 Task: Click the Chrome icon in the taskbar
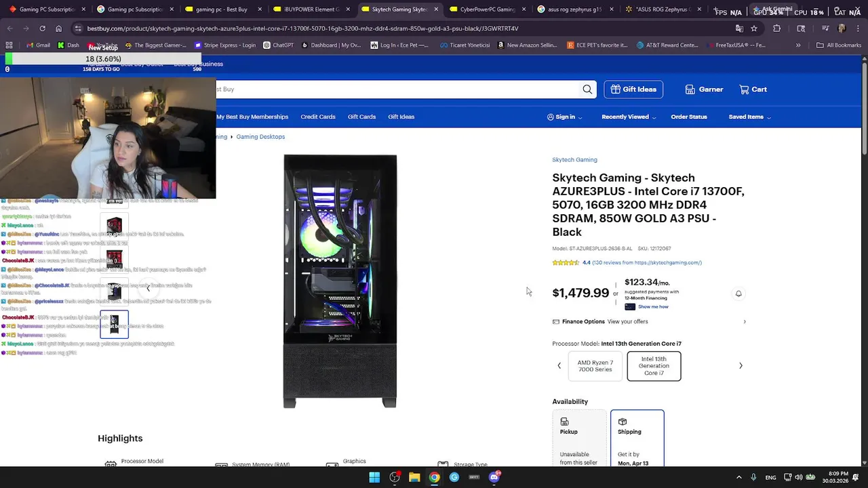click(x=434, y=477)
